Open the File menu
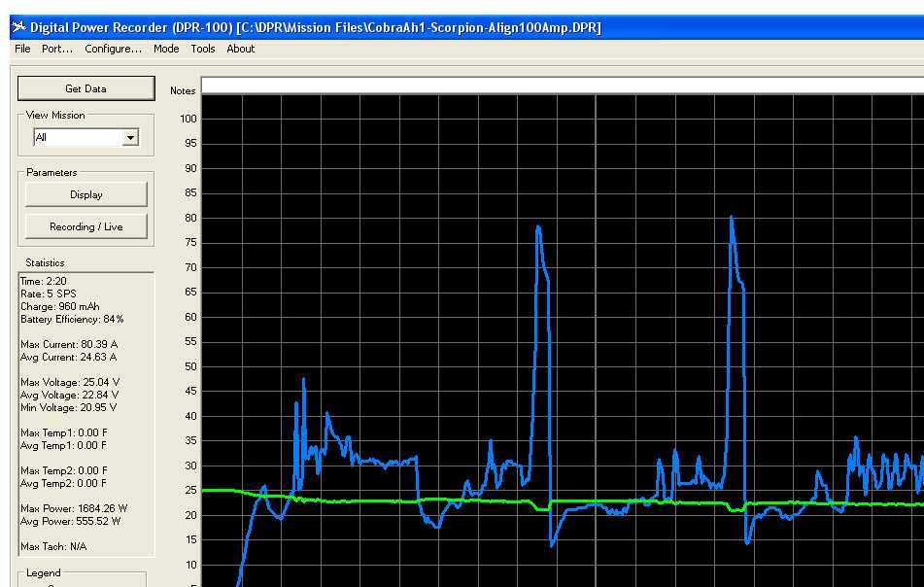The image size is (924, 587). click(22, 49)
